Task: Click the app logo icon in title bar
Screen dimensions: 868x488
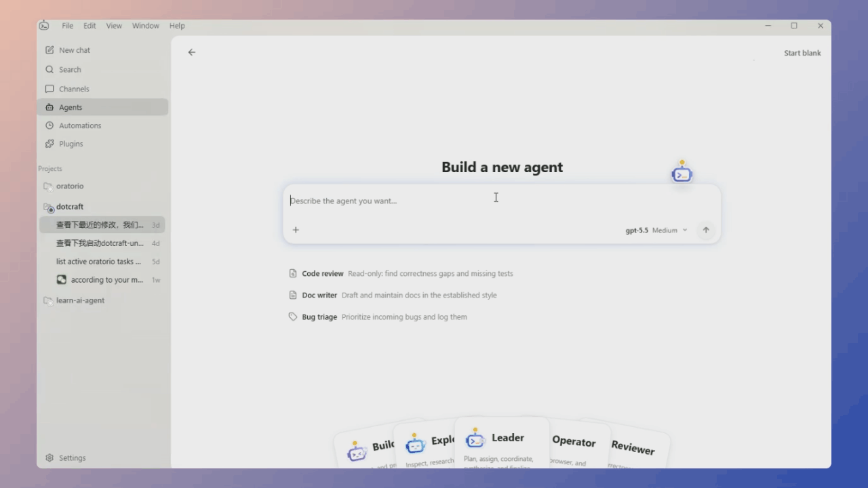Action: tap(44, 26)
